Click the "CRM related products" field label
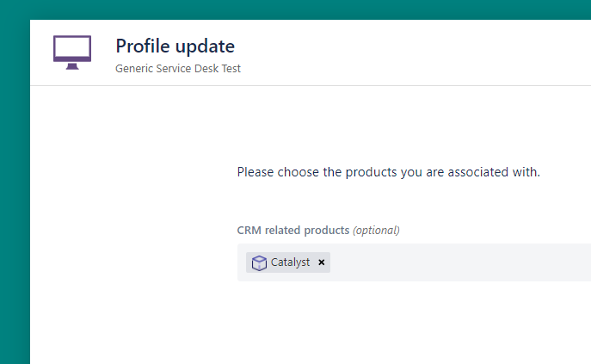Screen dimensions: 591x364 pos(292,231)
